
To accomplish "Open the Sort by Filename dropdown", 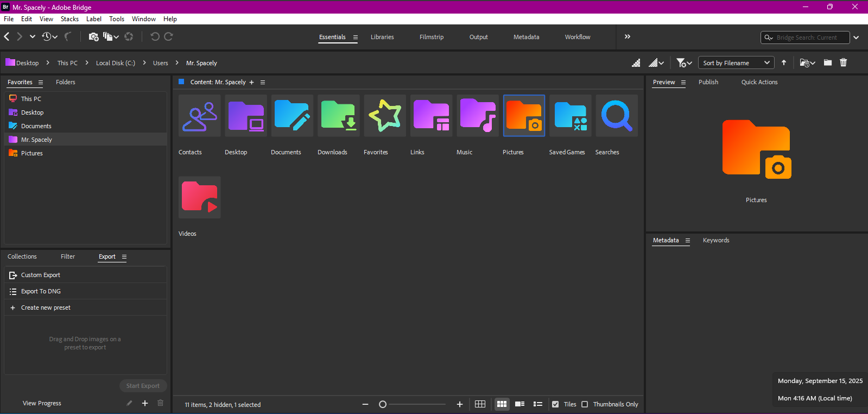I will (x=736, y=63).
